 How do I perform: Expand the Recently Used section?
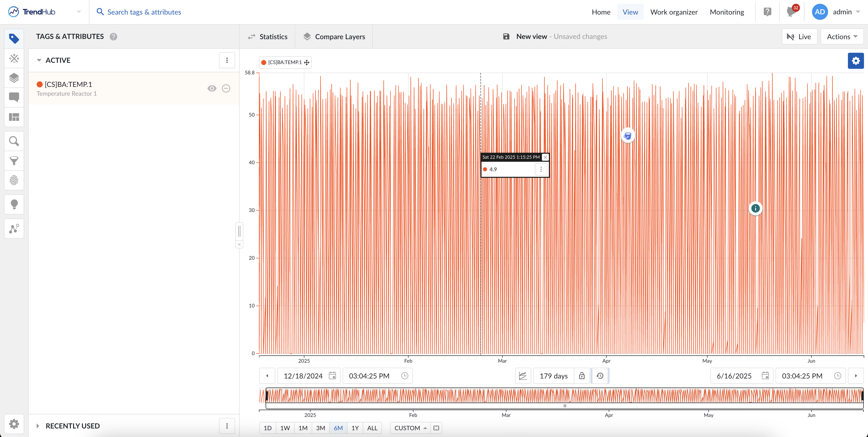pyautogui.click(x=38, y=426)
